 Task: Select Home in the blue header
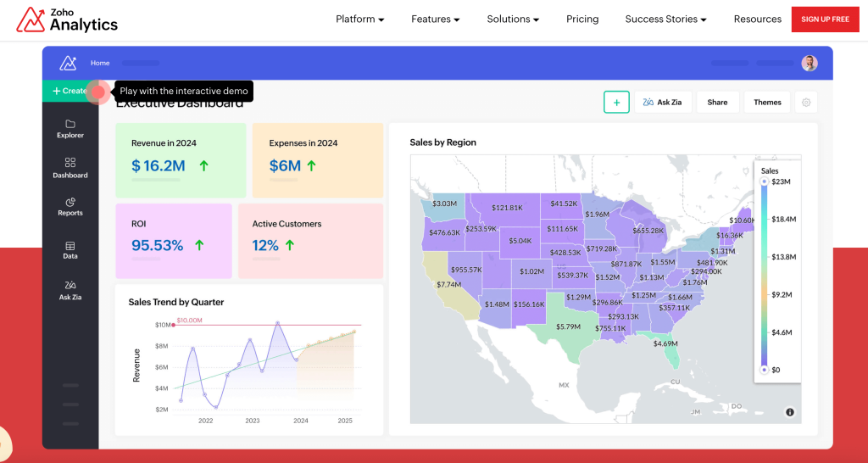pyautogui.click(x=100, y=63)
